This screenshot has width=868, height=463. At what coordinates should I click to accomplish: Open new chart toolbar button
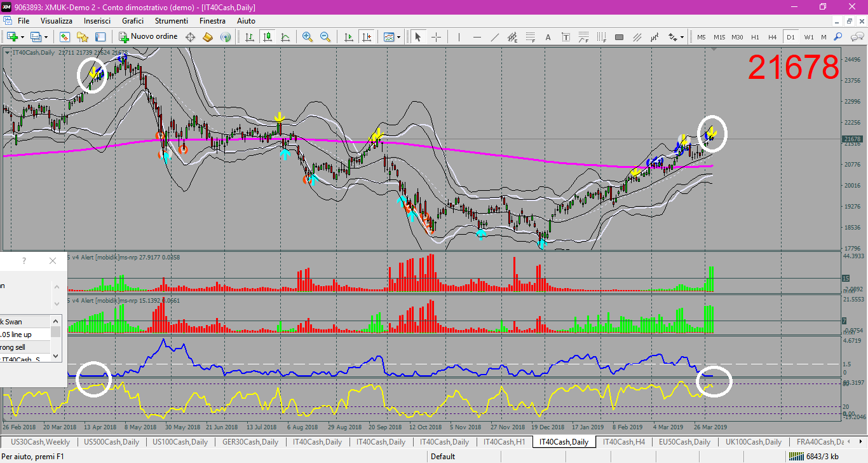[12, 37]
